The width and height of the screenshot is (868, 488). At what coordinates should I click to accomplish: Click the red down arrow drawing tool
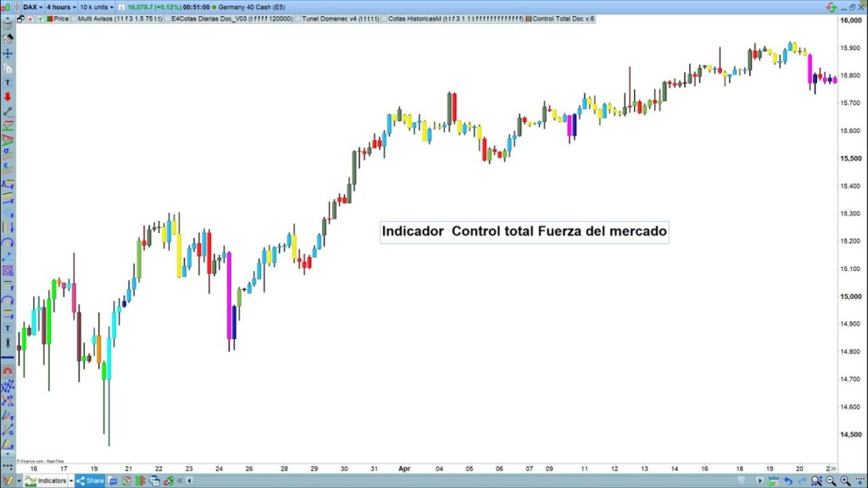click(8, 97)
